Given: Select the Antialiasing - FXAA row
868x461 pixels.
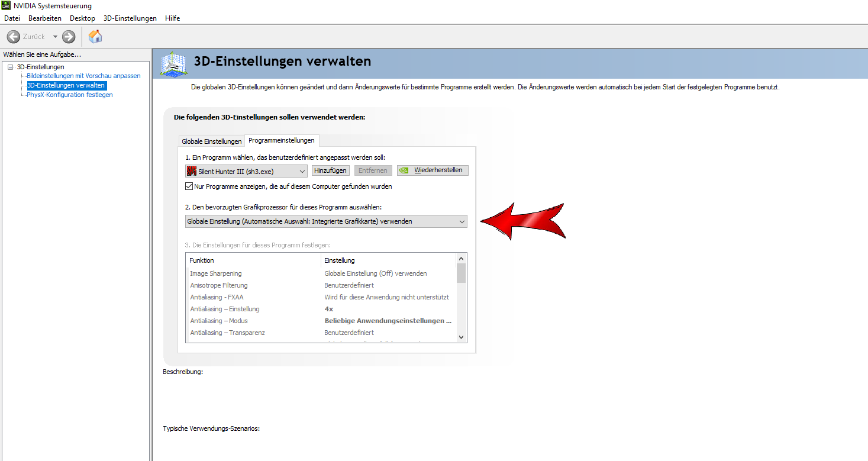Looking at the screenshot, I should [x=321, y=297].
